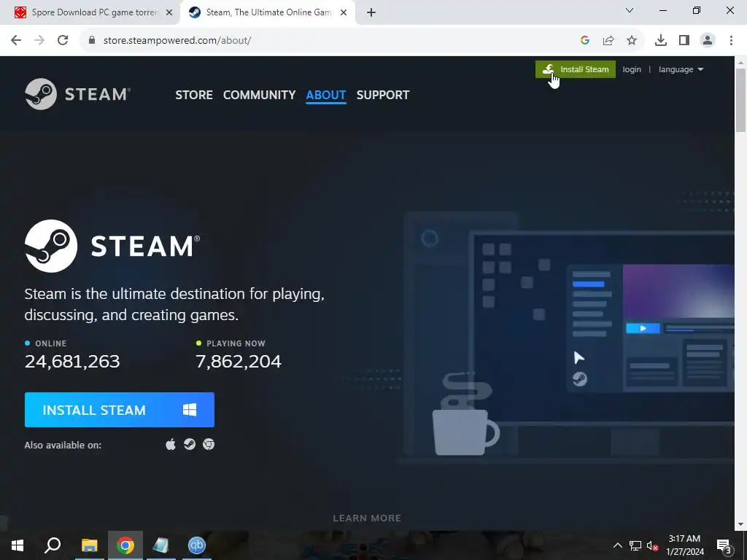The width and height of the screenshot is (747, 560).
Task: Open the tab search chevron
Action: (x=630, y=10)
